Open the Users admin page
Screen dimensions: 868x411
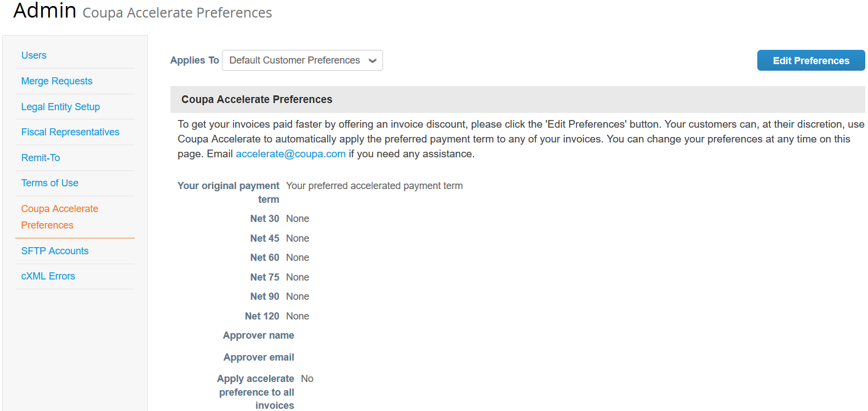tap(33, 55)
